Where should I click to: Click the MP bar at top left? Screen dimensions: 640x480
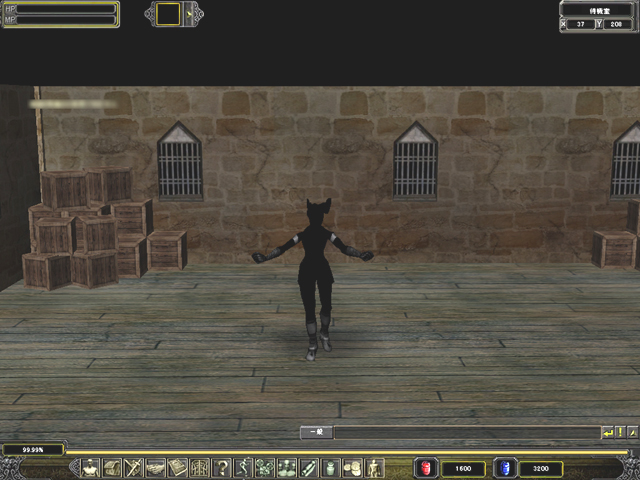66,20
